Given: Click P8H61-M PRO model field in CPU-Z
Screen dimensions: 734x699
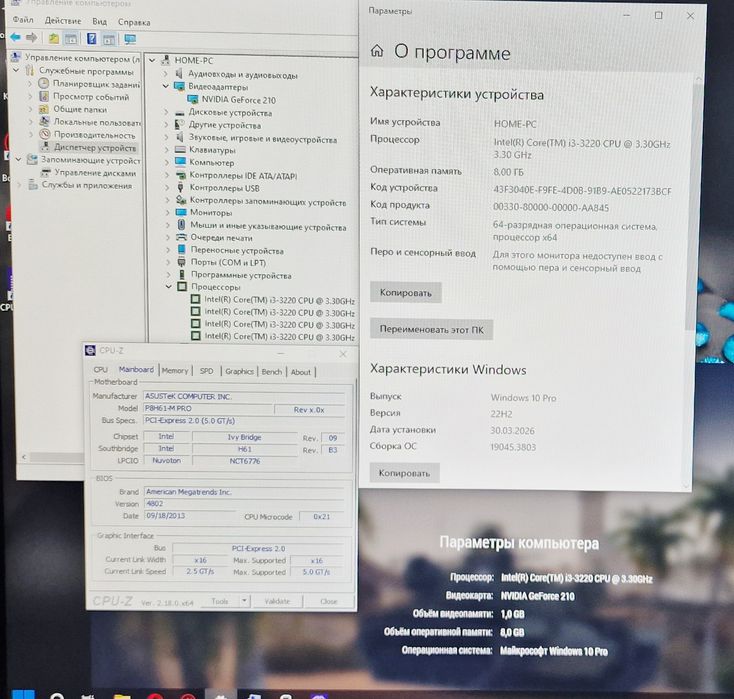Looking at the screenshot, I should pyautogui.click(x=208, y=409).
